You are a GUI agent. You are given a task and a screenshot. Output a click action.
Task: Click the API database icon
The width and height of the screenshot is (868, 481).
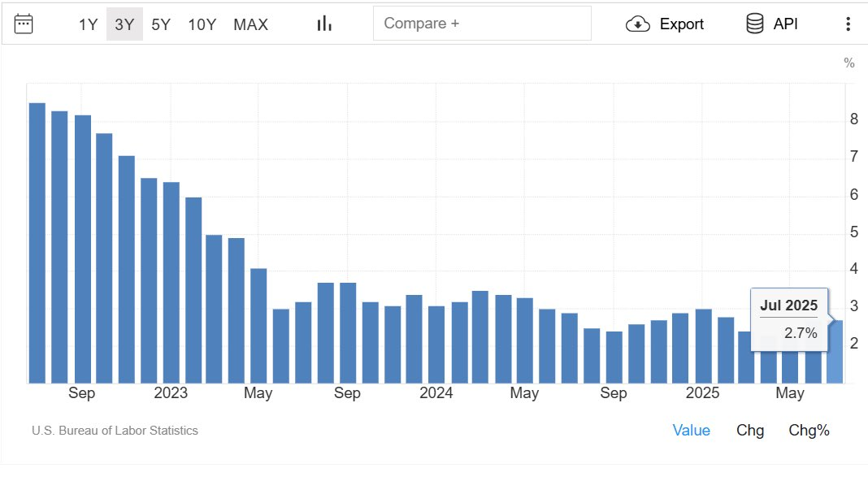tap(754, 24)
